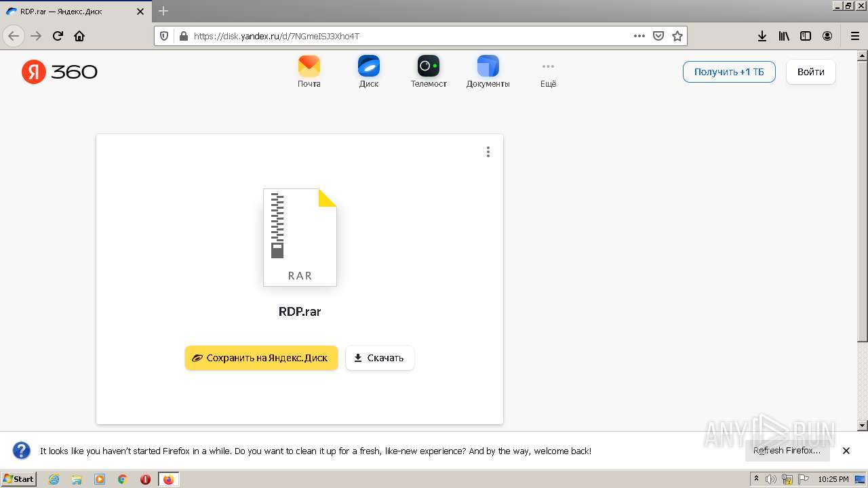Click Refresh Firefox… button
The width and height of the screenshot is (868, 488).
click(787, 451)
